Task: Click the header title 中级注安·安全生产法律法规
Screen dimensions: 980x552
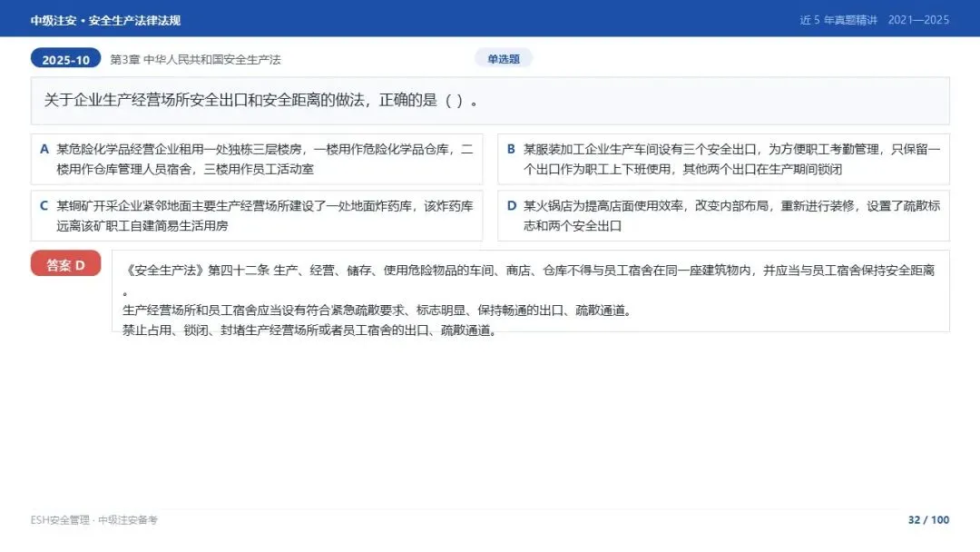Action: point(105,21)
